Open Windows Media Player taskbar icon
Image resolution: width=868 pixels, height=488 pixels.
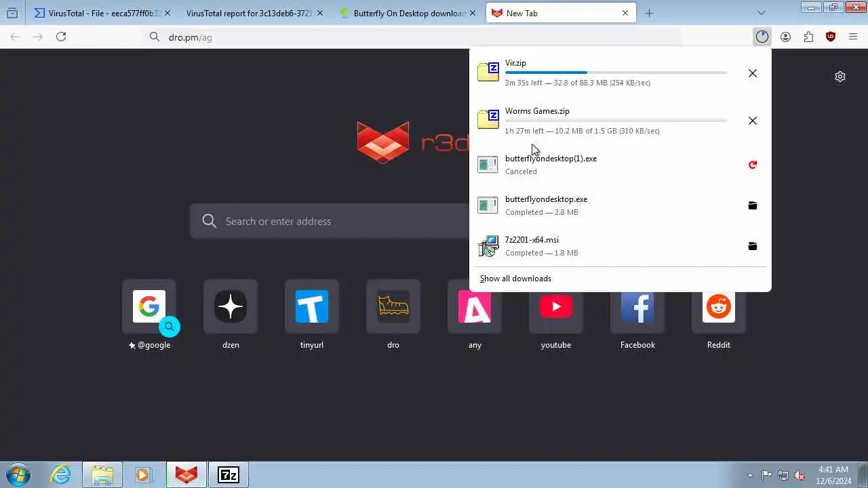[143, 474]
